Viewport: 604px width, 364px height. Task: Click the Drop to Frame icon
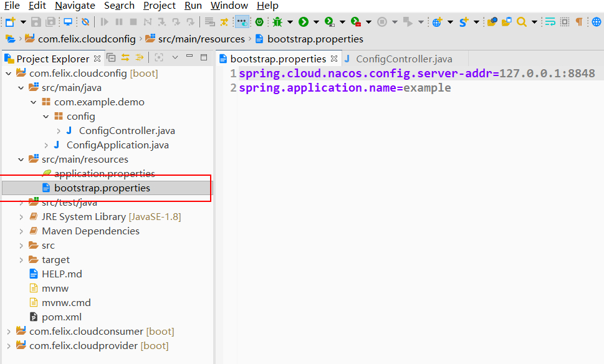click(209, 22)
